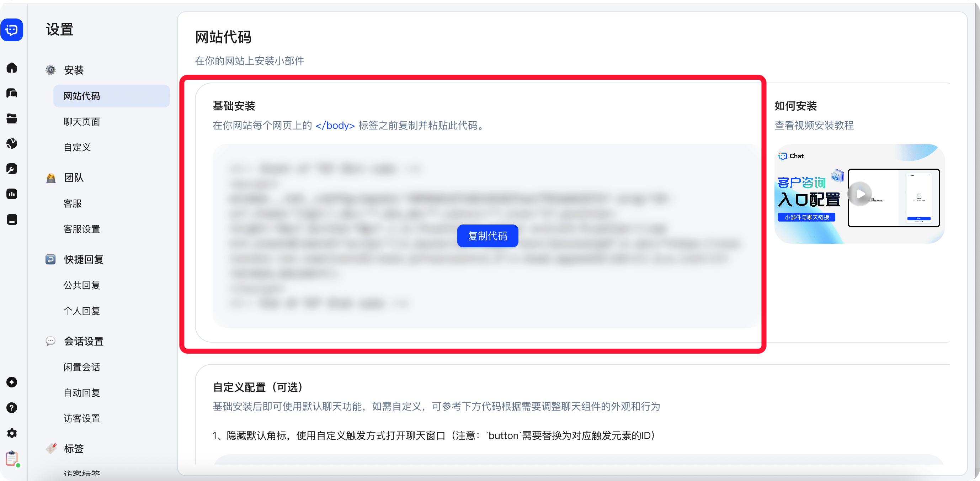Click the 复制代码 button
The height and width of the screenshot is (481, 980).
[488, 236]
